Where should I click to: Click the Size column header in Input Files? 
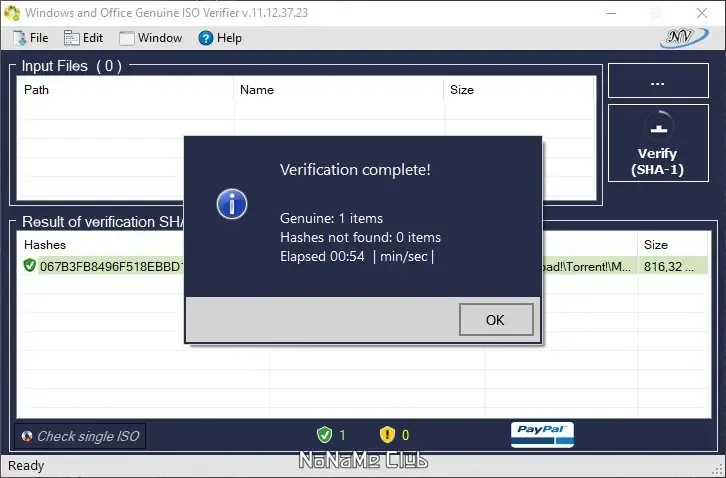tap(519, 90)
